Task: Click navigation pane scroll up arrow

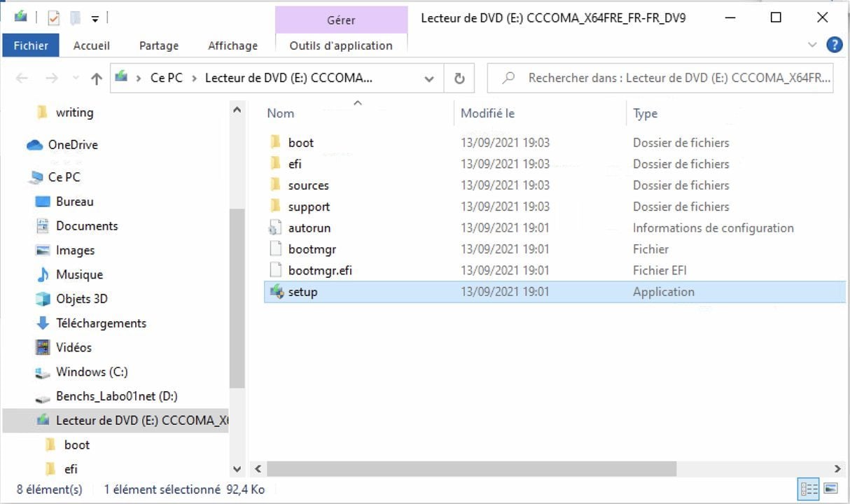Action: (237, 110)
